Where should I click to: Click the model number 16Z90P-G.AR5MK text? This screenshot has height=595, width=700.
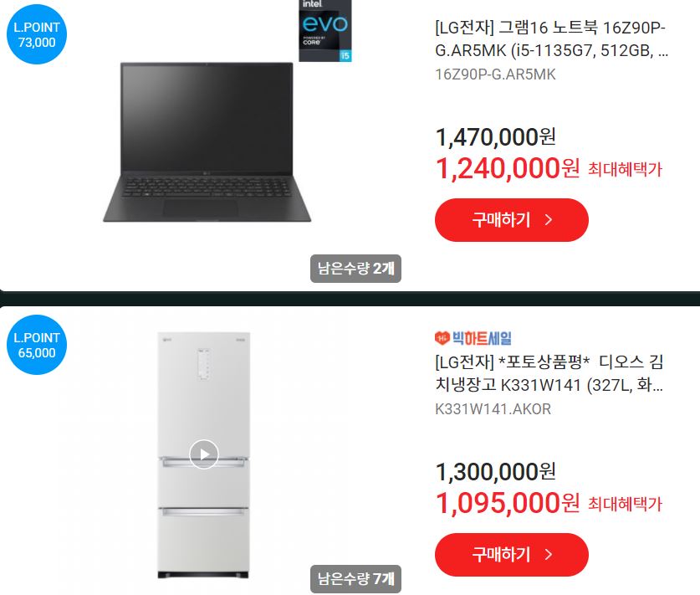(x=495, y=74)
